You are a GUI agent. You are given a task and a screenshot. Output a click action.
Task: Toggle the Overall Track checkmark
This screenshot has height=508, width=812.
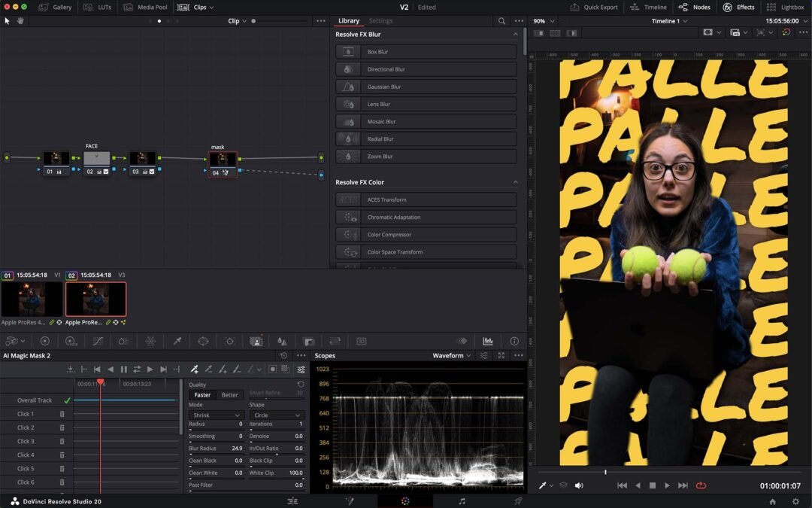[66, 400]
